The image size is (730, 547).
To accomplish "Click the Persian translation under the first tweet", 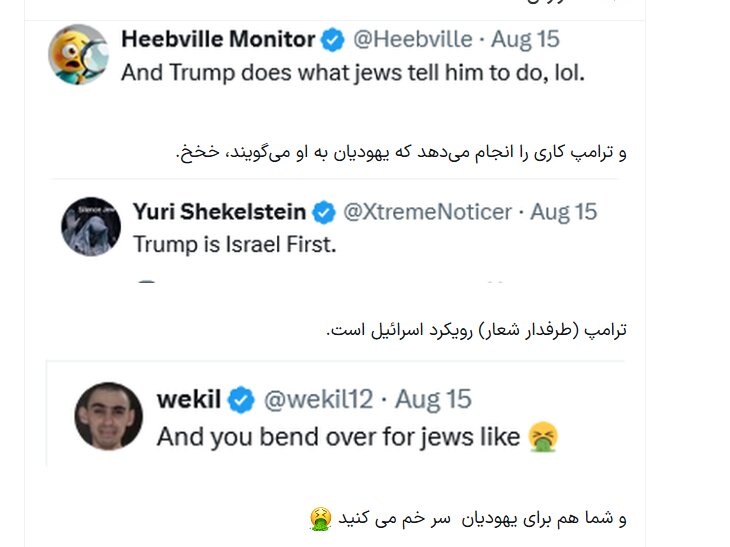I will point(401,152).
